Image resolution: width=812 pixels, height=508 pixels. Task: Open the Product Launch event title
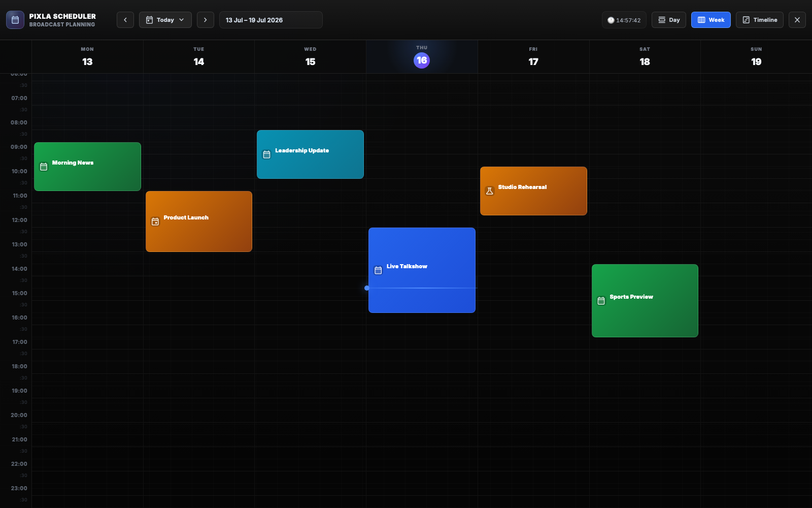tap(186, 217)
